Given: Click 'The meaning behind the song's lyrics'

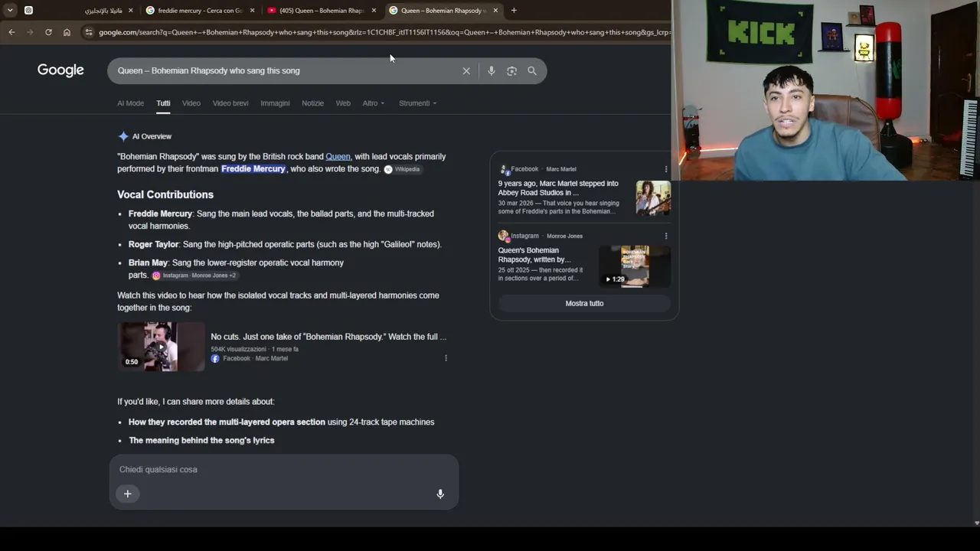Looking at the screenshot, I should click(x=201, y=441).
